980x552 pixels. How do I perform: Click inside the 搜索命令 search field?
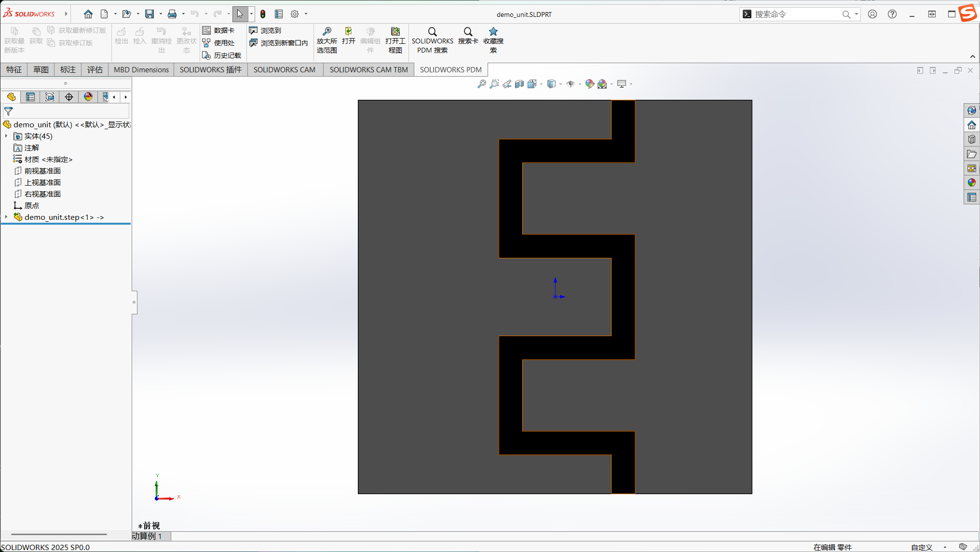tap(796, 14)
